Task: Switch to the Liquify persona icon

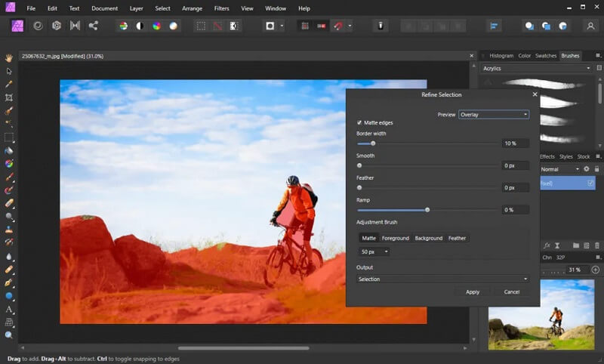Action: (x=38, y=26)
